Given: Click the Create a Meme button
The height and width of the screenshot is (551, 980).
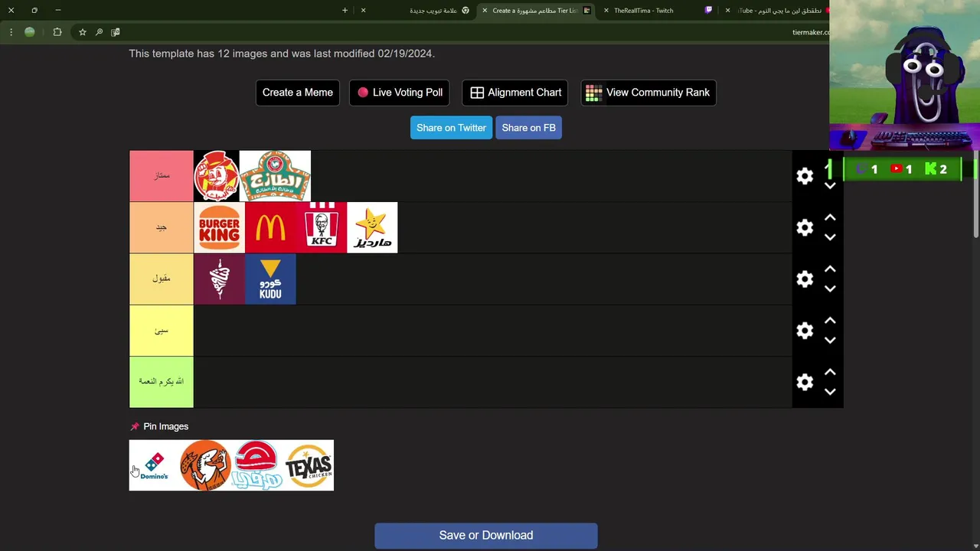Looking at the screenshot, I should coord(298,93).
